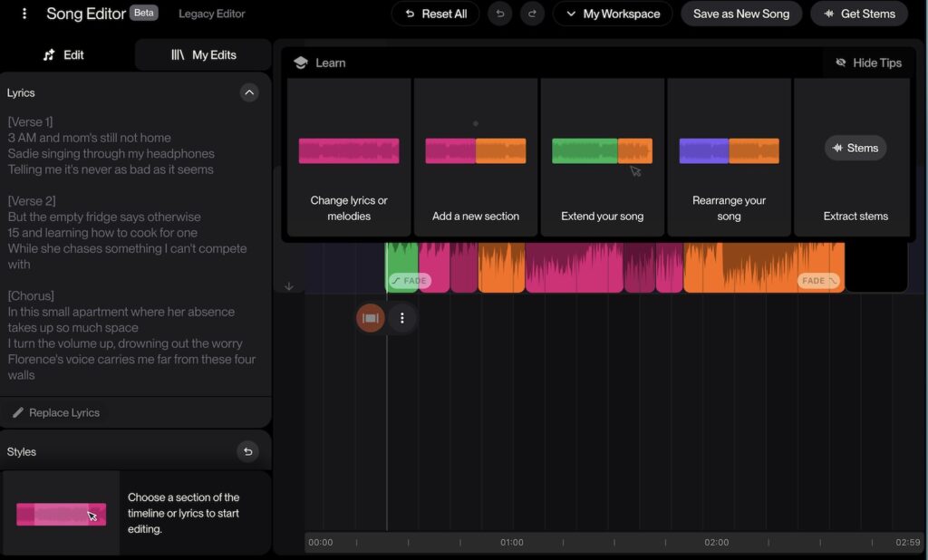Image resolution: width=928 pixels, height=560 pixels.
Task: Hide Tips in the Learn panel
Action: tap(867, 63)
